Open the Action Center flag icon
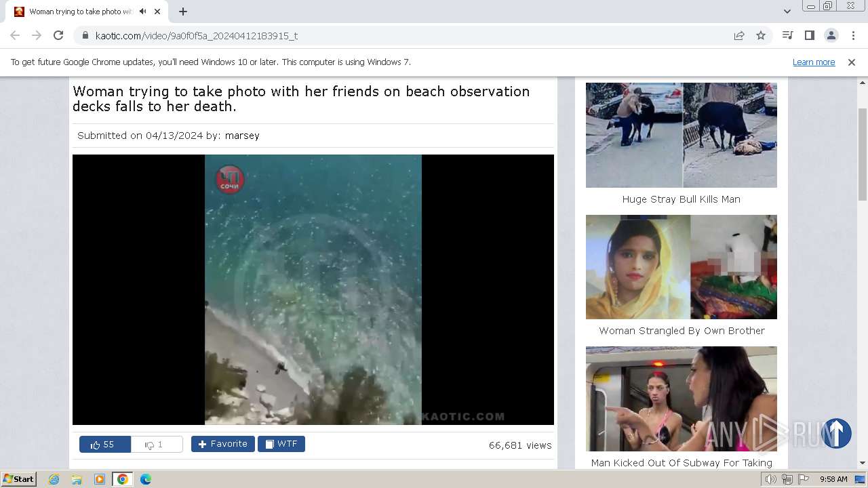This screenshot has width=868, height=488. pyautogui.click(x=804, y=479)
